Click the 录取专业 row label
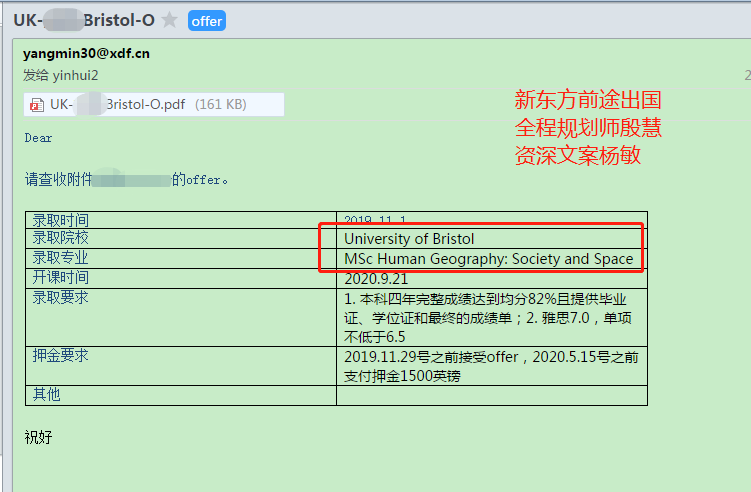The width and height of the screenshot is (751, 492). [x=60, y=258]
